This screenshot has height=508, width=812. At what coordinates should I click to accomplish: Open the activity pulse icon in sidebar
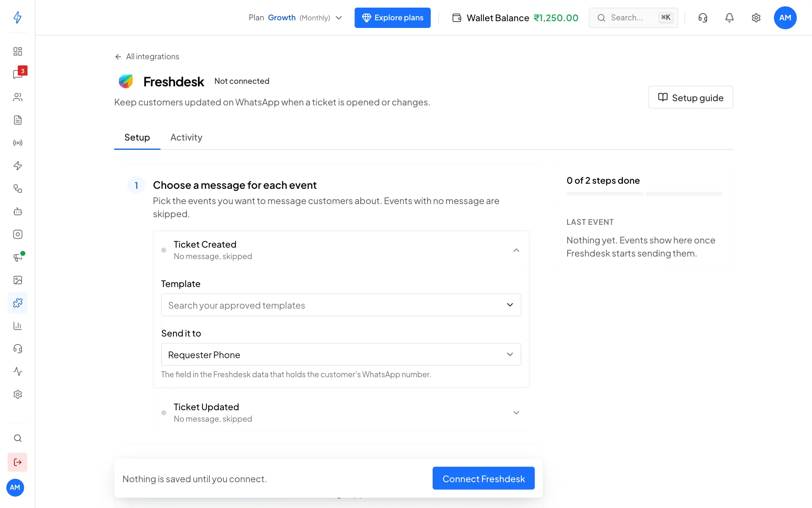[17, 372]
